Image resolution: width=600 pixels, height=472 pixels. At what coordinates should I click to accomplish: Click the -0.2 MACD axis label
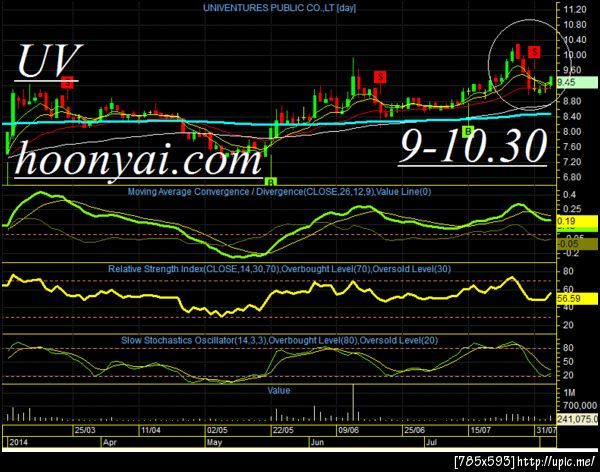point(571,253)
